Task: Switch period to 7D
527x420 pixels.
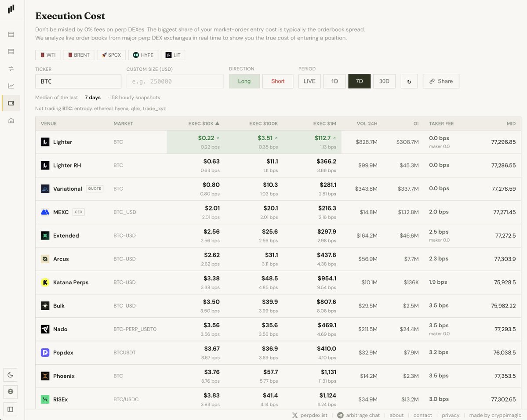Action: coord(359,81)
